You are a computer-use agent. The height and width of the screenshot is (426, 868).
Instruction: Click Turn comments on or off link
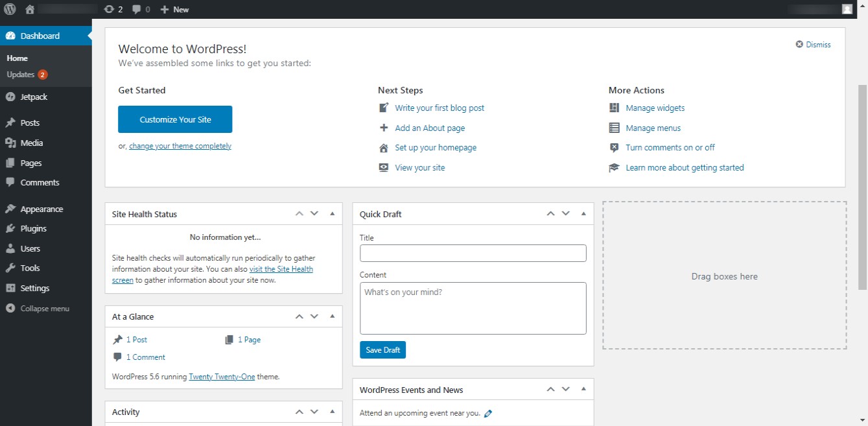[670, 147]
